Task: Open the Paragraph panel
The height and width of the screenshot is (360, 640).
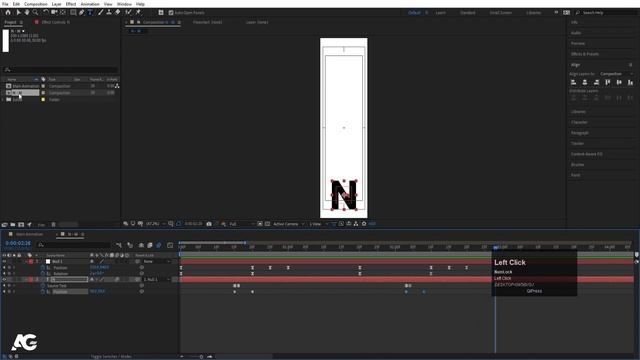Action: [x=580, y=133]
